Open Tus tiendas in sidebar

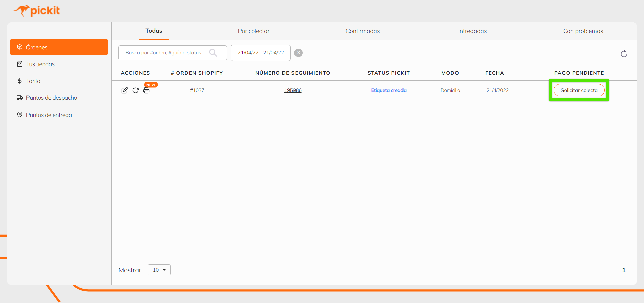40,64
